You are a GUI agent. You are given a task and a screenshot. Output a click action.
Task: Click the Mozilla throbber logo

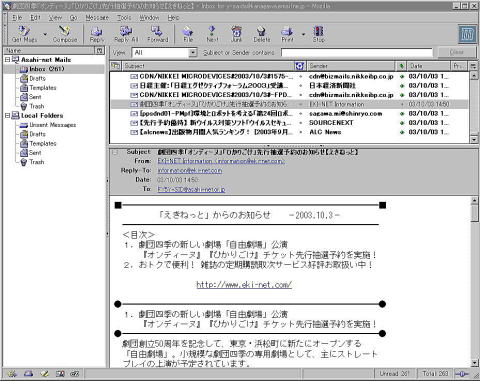467,34
